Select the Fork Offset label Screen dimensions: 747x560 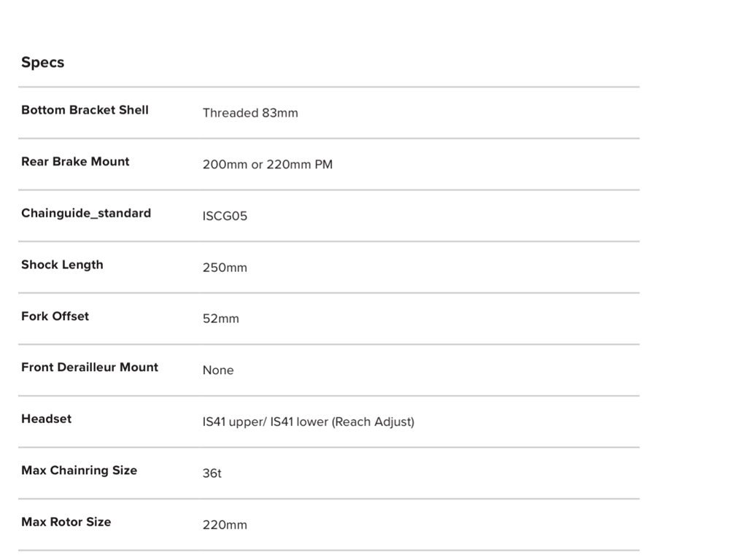pos(55,316)
